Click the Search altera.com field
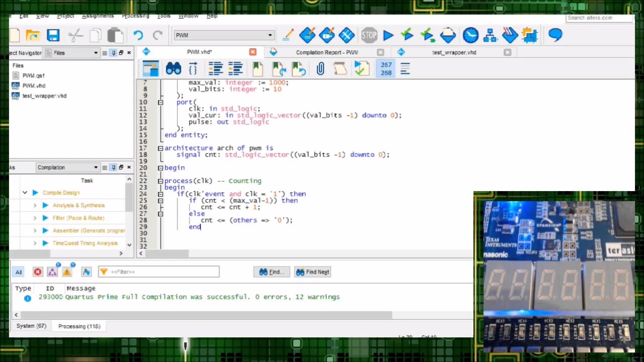This screenshot has height=362, width=644. (599, 18)
